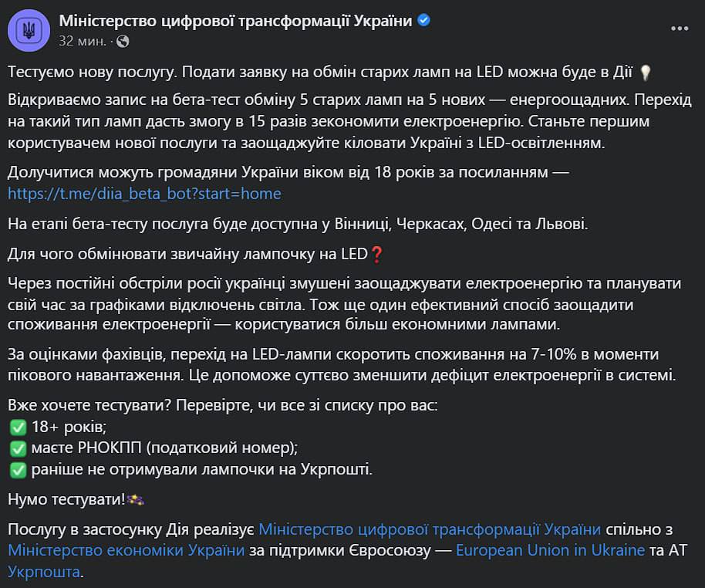Click the green checkmark beside 'маєте РНОКПП'
705x588 pixels.
point(17,448)
